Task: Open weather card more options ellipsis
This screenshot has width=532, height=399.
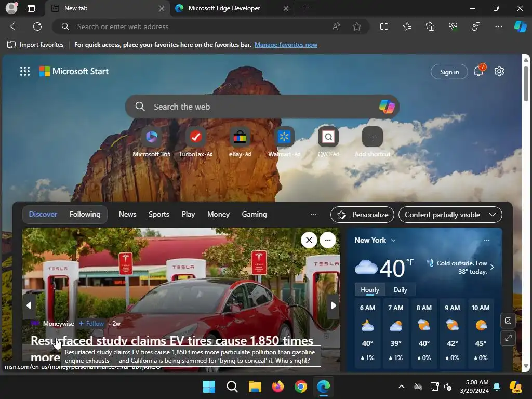Action: coord(486,240)
